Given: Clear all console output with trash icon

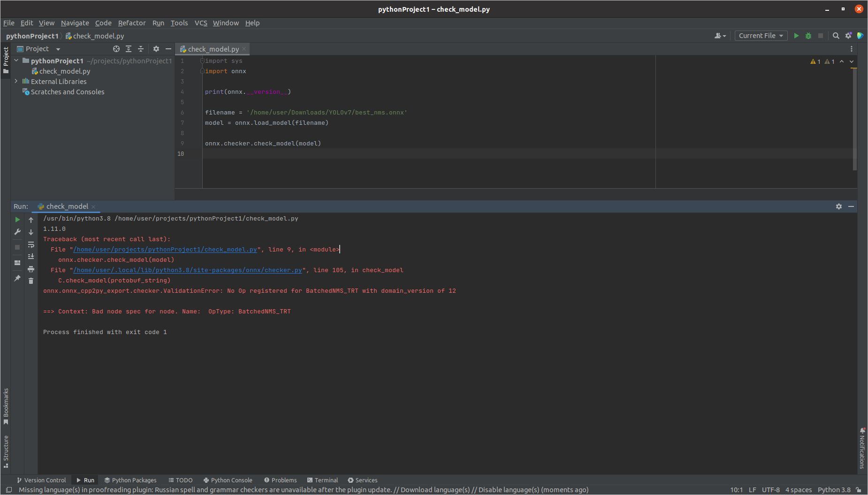Looking at the screenshot, I should (x=31, y=281).
